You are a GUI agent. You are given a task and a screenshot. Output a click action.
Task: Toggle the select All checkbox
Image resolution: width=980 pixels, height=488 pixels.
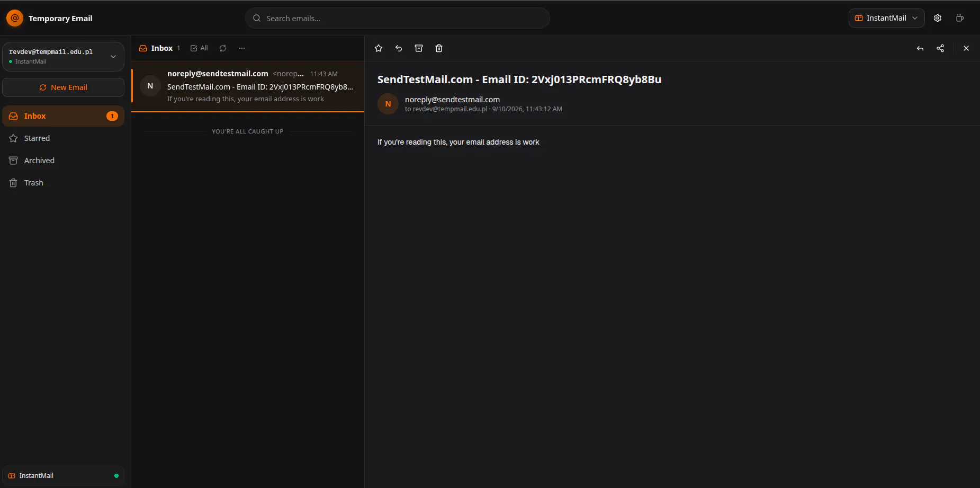tap(199, 48)
